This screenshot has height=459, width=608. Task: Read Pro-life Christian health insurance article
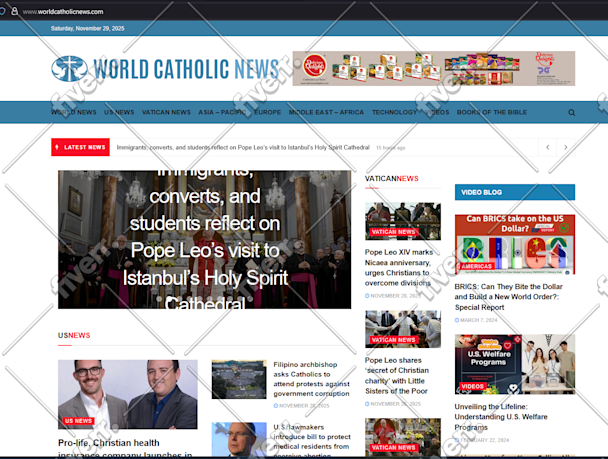point(125,448)
